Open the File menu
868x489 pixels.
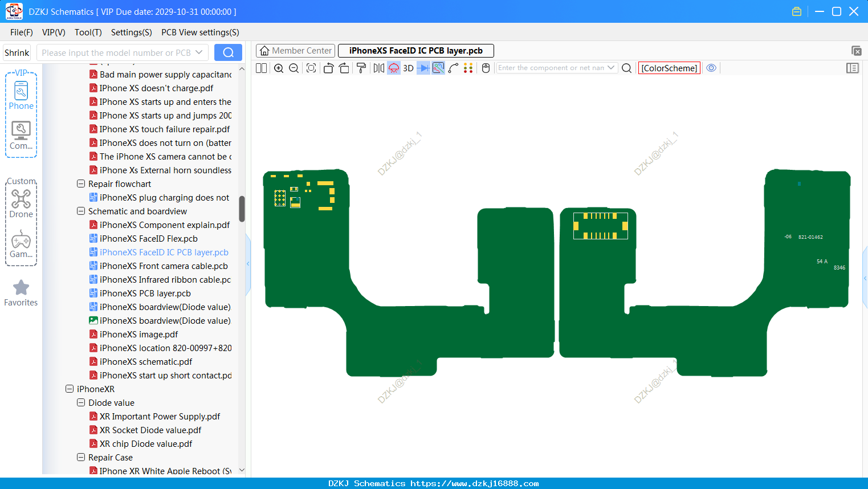pos(22,32)
